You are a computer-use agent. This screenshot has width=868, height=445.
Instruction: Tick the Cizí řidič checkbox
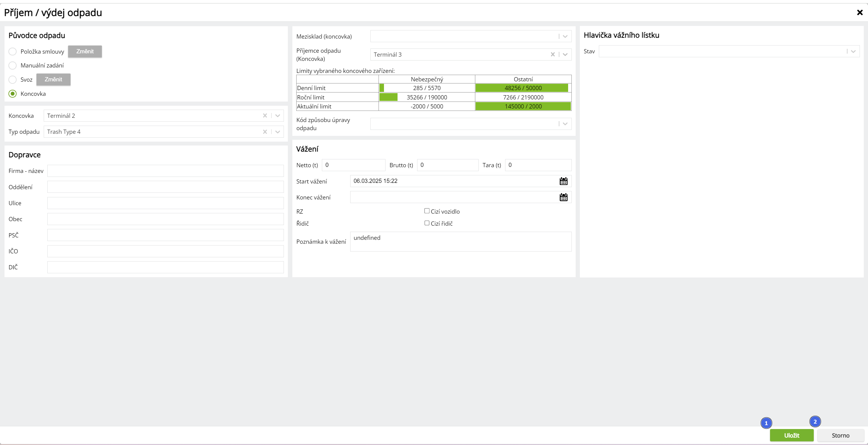pos(426,223)
